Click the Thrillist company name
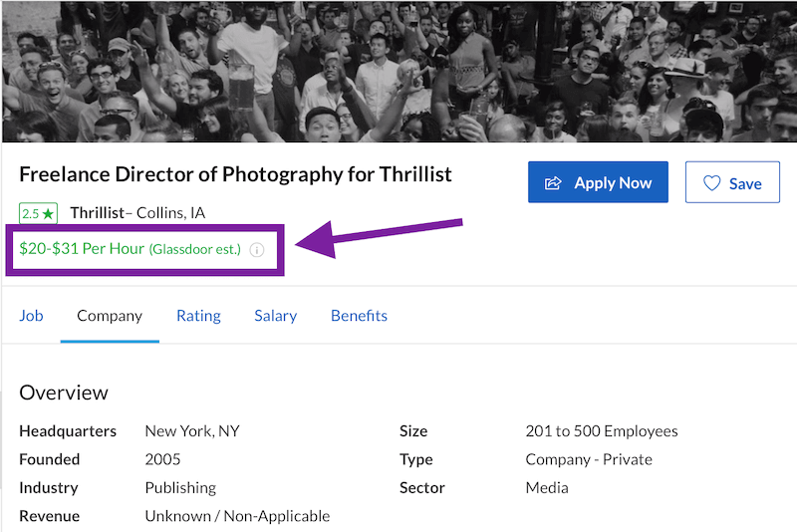The width and height of the screenshot is (797, 532). click(97, 213)
